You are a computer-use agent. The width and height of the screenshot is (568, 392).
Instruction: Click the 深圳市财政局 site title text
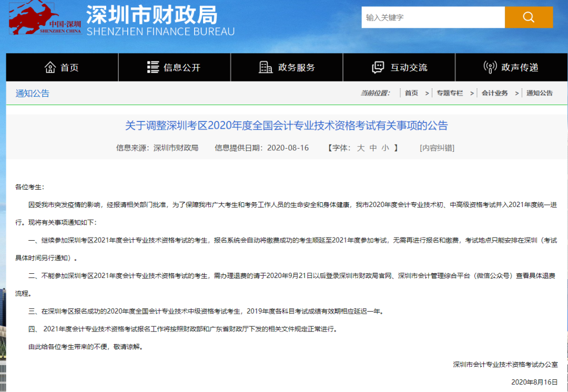click(x=152, y=15)
